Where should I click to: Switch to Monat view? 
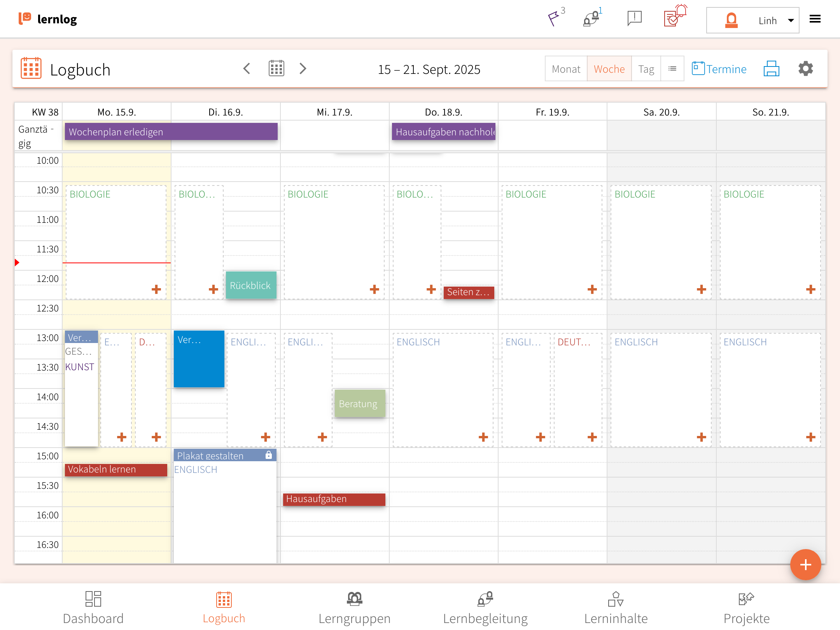(x=566, y=69)
